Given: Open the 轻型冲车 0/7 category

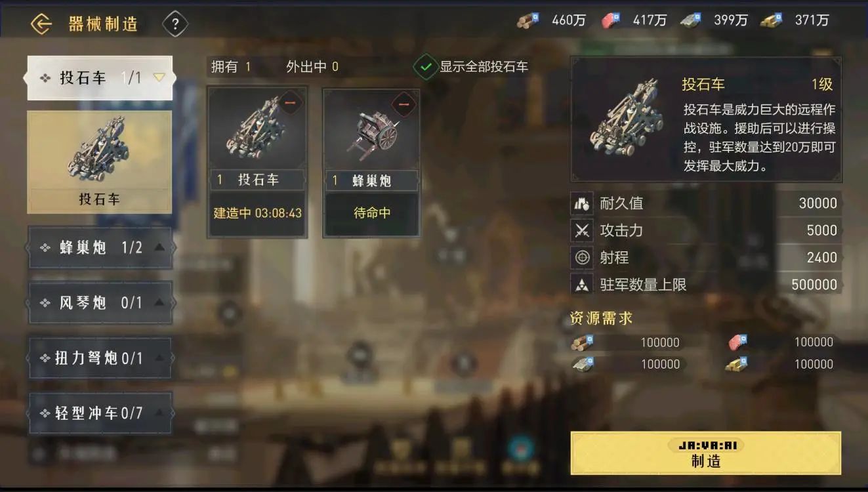Looking at the screenshot, I should pos(100,413).
